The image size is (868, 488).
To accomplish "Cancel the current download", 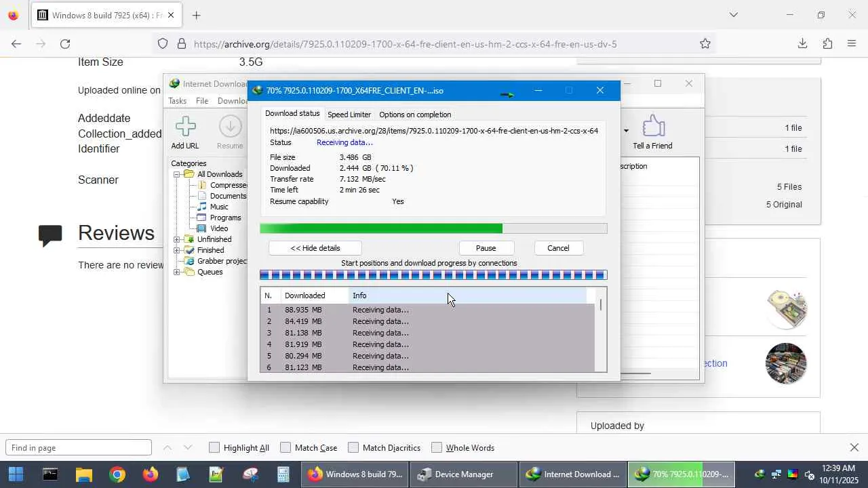I will pos(558,248).
